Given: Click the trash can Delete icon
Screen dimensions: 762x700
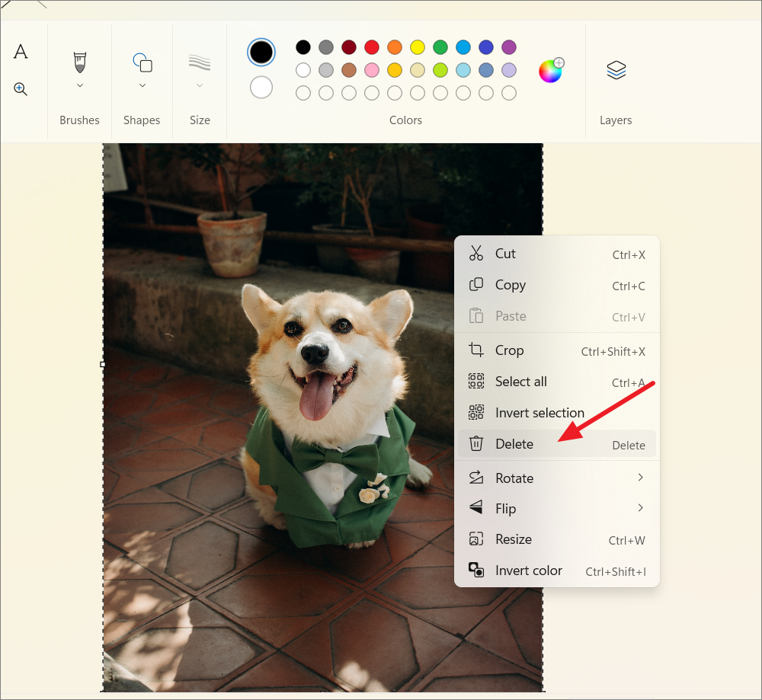Looking at the screenshot, I should (476, 443).
